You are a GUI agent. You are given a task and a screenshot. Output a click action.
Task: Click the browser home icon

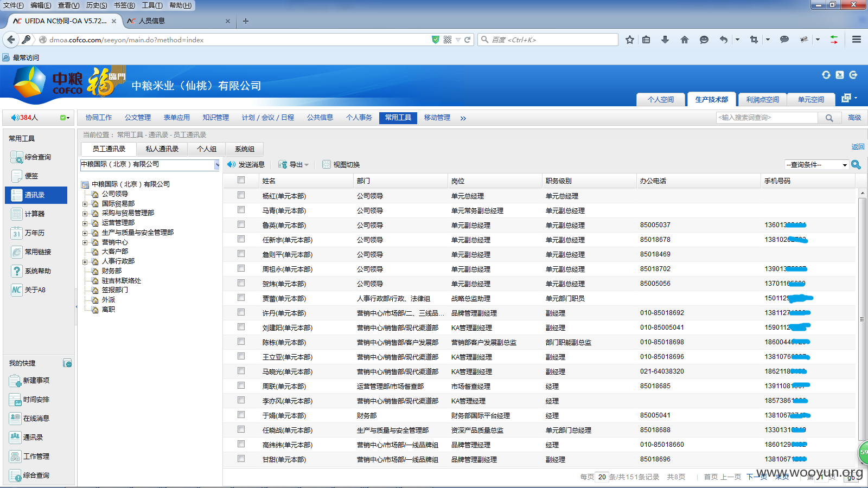(x=685, y=40)
